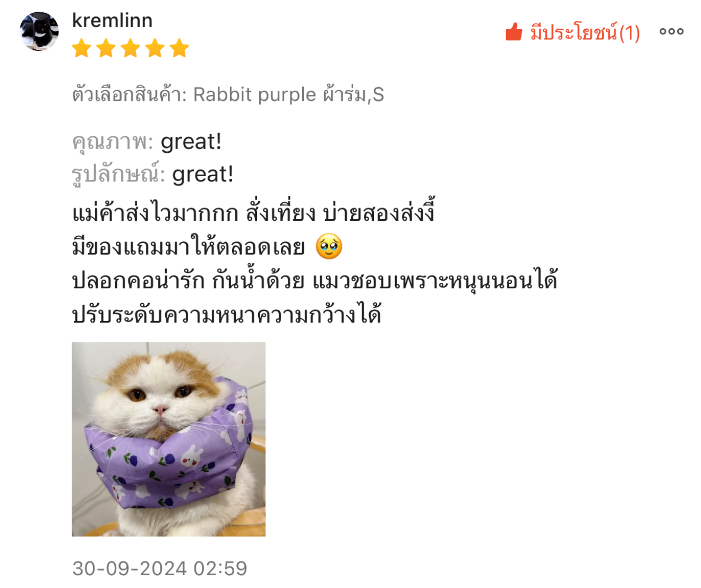Click the fifth yellow rating star
This screenshot has width=701, height=588.
click(179, 48)
